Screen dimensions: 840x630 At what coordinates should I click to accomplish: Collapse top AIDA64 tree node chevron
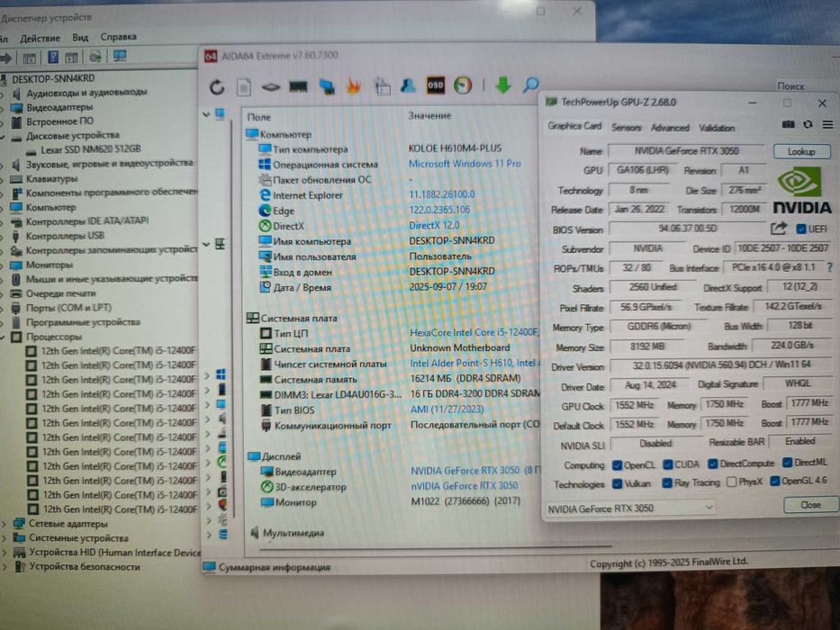pos(206,114)
